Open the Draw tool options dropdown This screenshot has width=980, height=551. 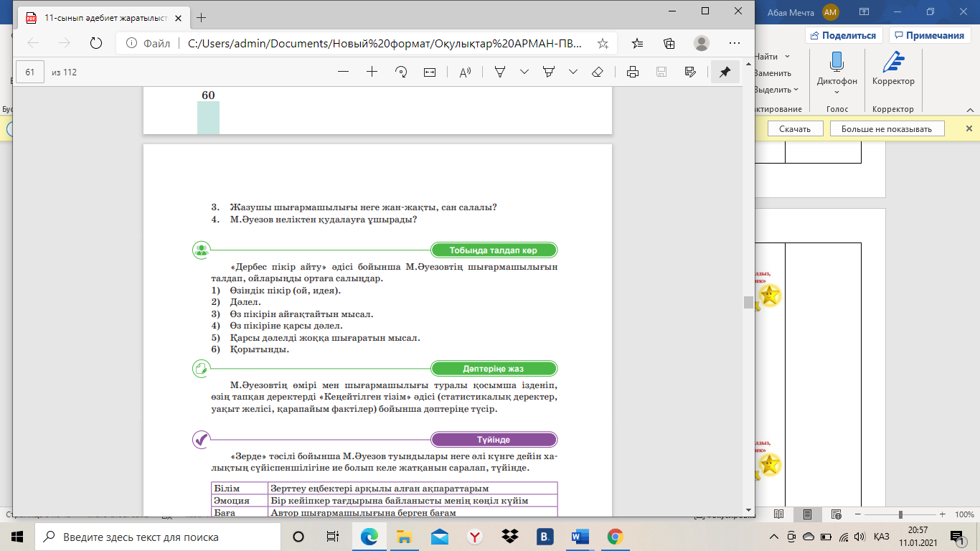[x=524, y=72]
